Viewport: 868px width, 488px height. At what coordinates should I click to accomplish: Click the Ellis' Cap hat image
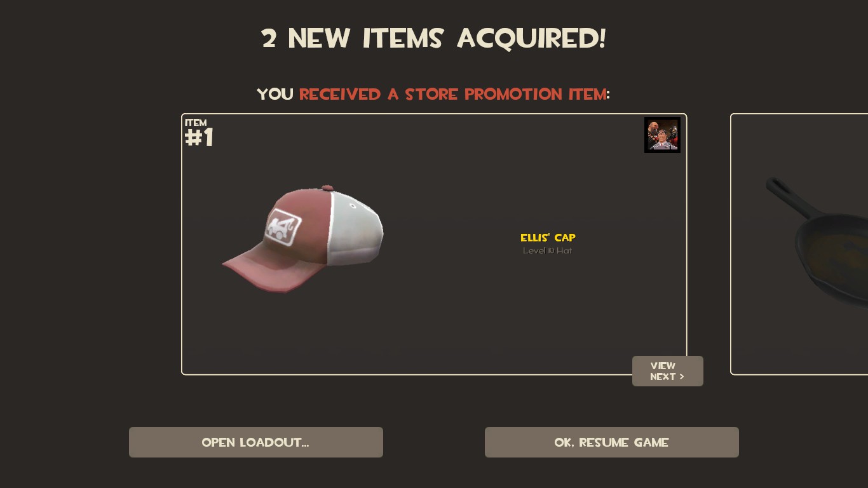pos(302,240)
